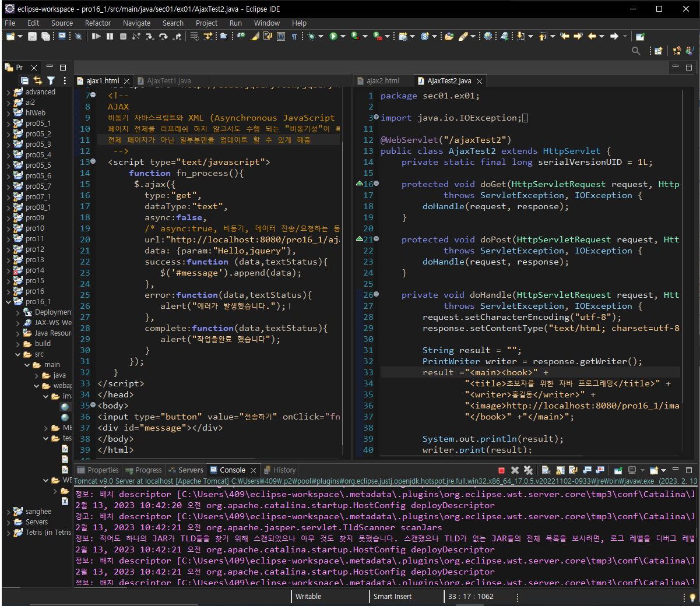Click the cursor position 33 : 17 : 1062 field
Image resolution: width=700 pixels, height=606 pixels.
pos(470,597)
